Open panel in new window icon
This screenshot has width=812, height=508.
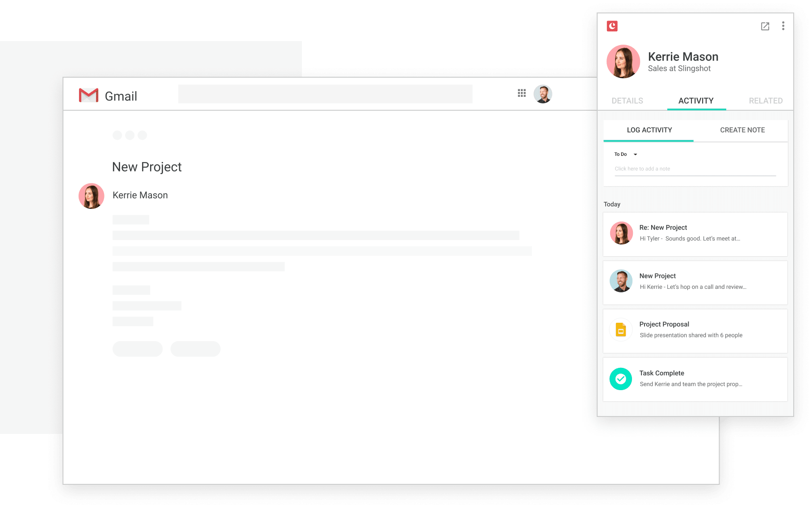[765, 26]
